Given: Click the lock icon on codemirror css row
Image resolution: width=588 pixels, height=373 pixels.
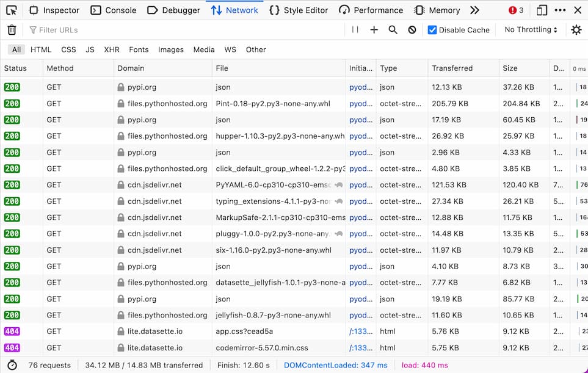Looking at the screenshot, I should pyautogui.click(x=121, y=348).
